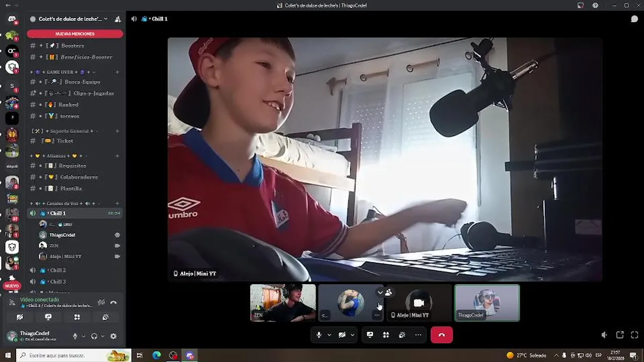Add channel to Soporte General category

point(117,131)
